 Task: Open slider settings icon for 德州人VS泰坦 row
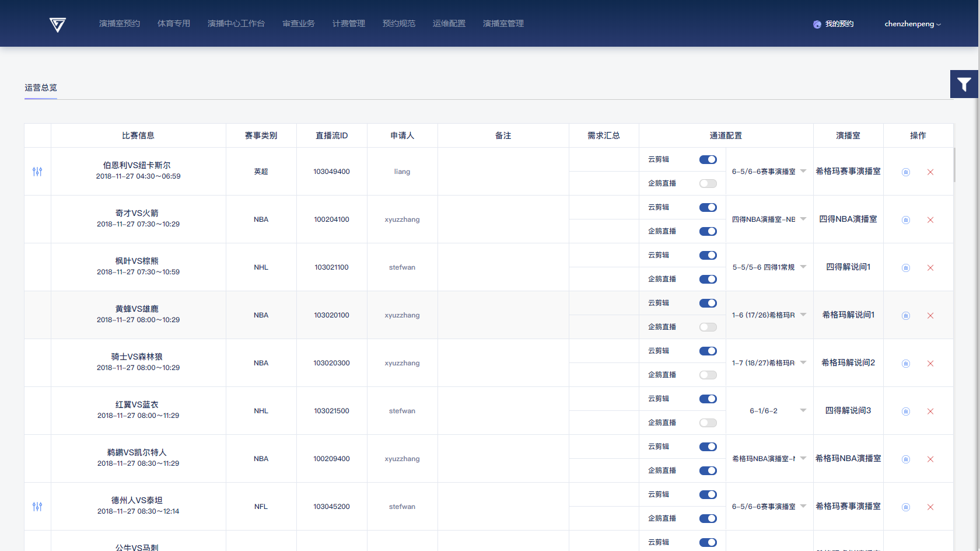(x=37, y=507)
